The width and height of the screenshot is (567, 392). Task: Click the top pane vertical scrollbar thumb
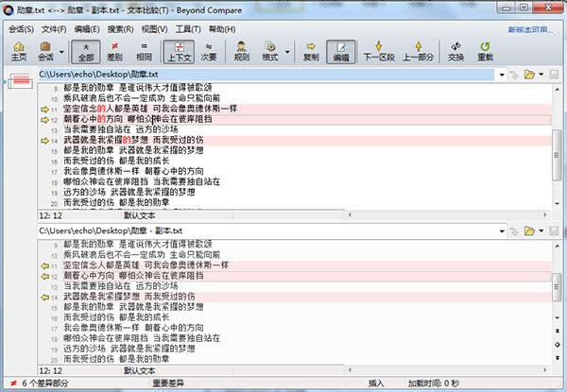pyautogui.click(x=557, y=155)
